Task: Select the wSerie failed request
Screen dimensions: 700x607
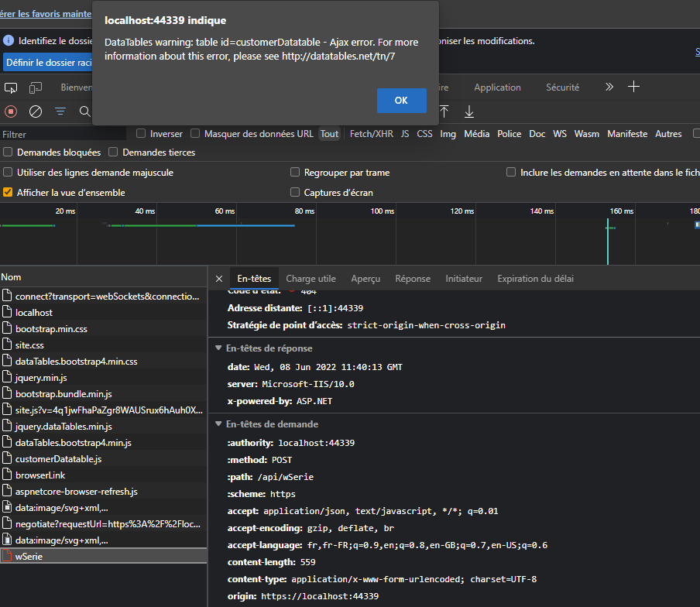Action: tap(103, 557)
